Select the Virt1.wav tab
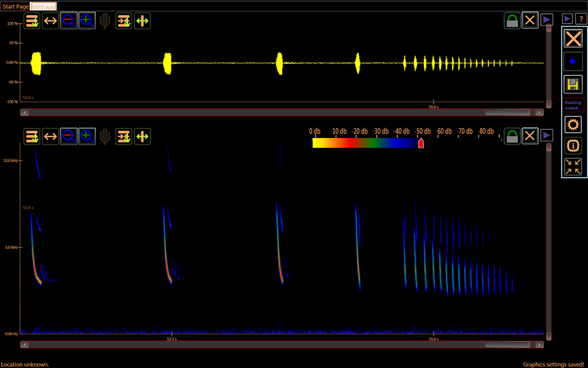The height and width of the screenshot is (368, 588). pos(44,6)
